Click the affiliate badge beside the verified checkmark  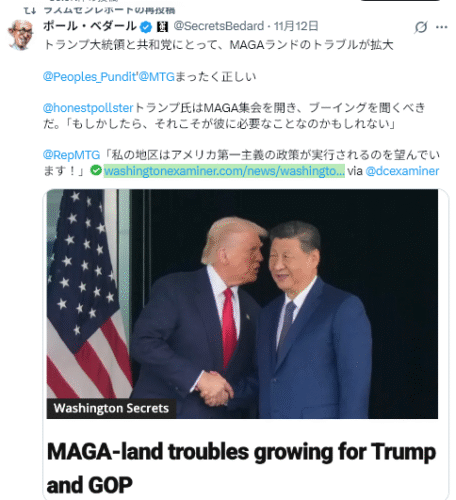162,27
